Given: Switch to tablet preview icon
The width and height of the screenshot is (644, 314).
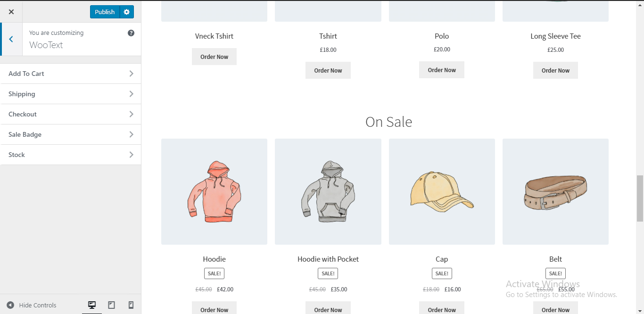Looking at the screenshot, I should point(111,305).
